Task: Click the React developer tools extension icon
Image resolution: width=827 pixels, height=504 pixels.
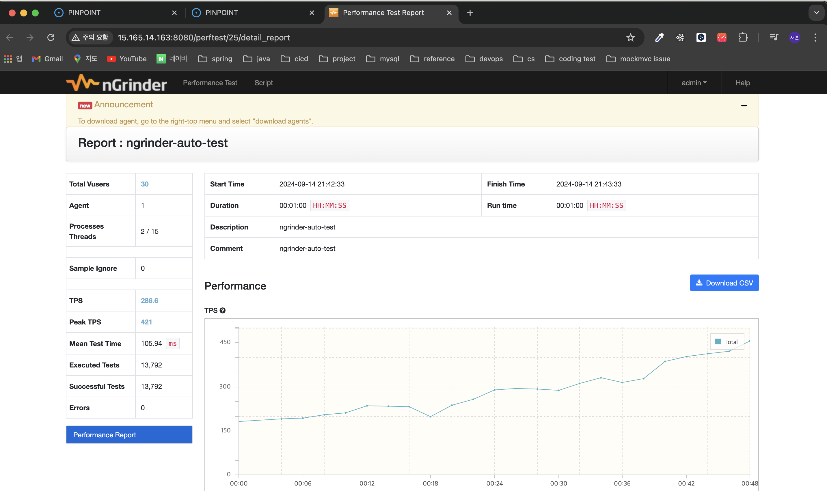Action: click(680, 38)
